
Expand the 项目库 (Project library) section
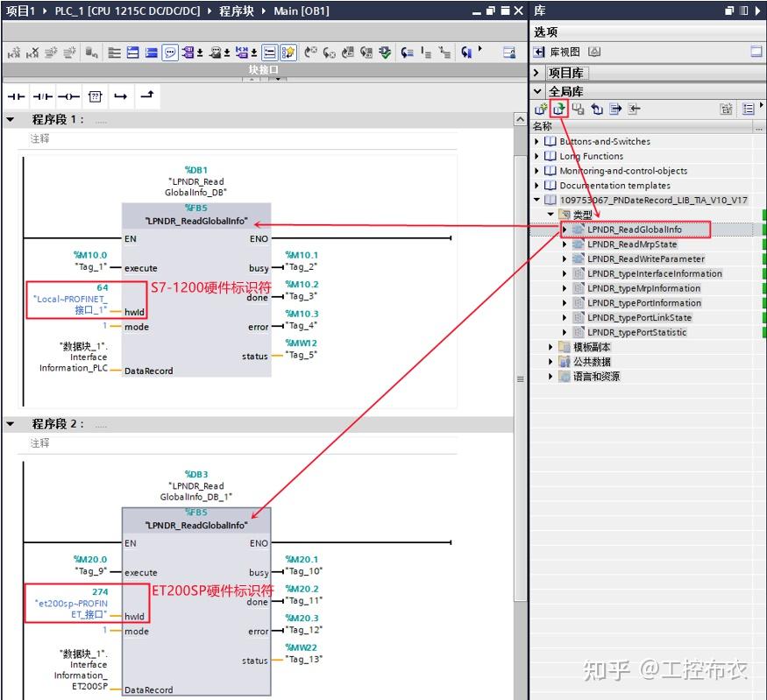tap(537, 72)
